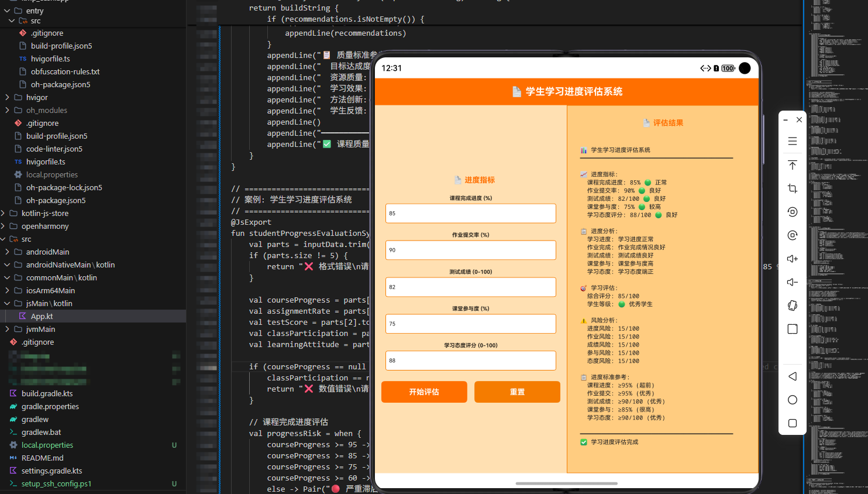Expand the openharmony folder
Viewport: 868px width, 494px height.
3,226
